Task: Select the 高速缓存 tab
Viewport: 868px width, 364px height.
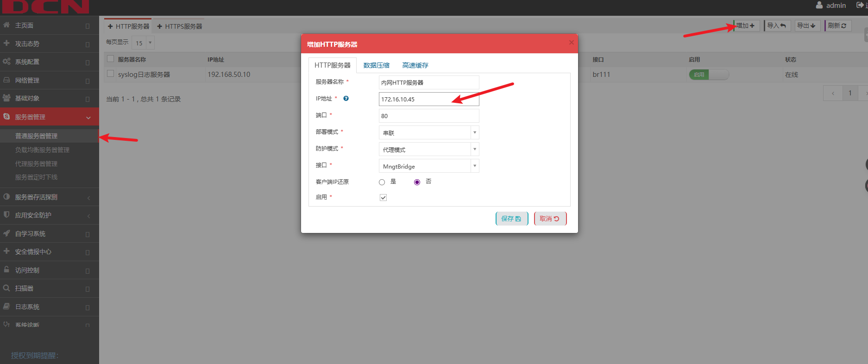Action: (x=415, y=65)
